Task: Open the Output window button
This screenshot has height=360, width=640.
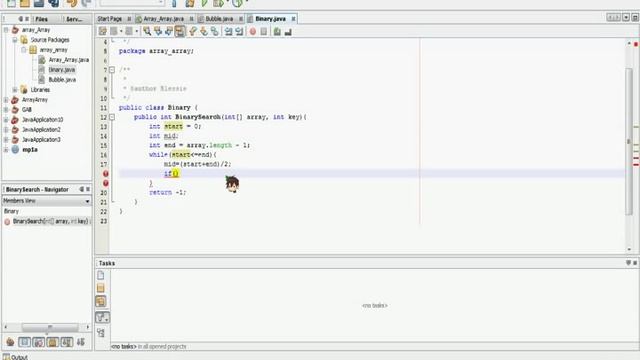Action: click(x=15, y=357)
